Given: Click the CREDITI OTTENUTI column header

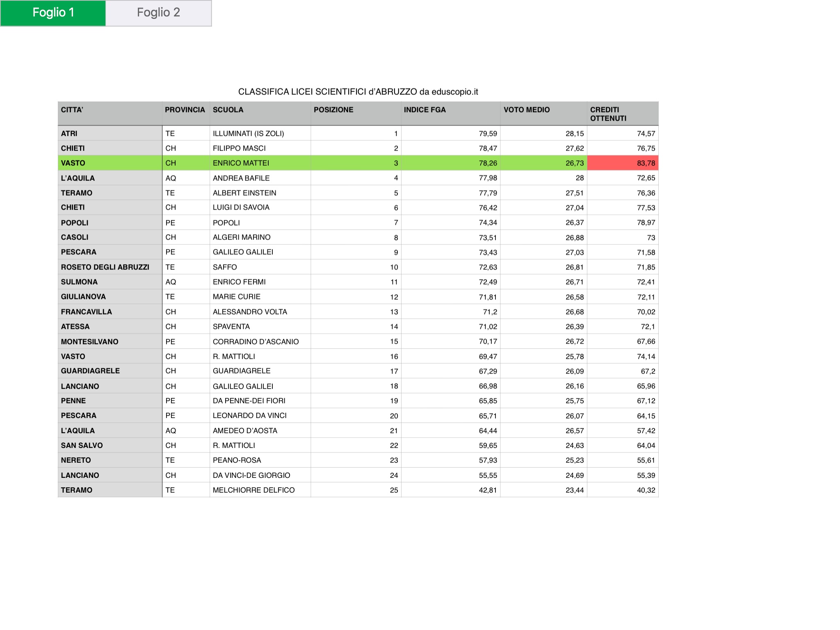Looking at the screenshot, I should pos(623,114).
